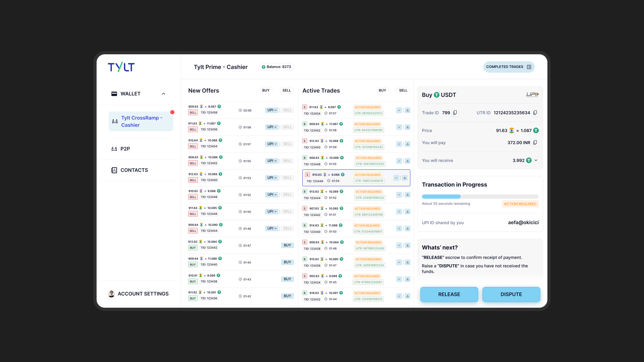The height and width of the screenshot is (362, 644).
Task: Click the red notification dot on CrossRamp
Action: coord(172,112)
